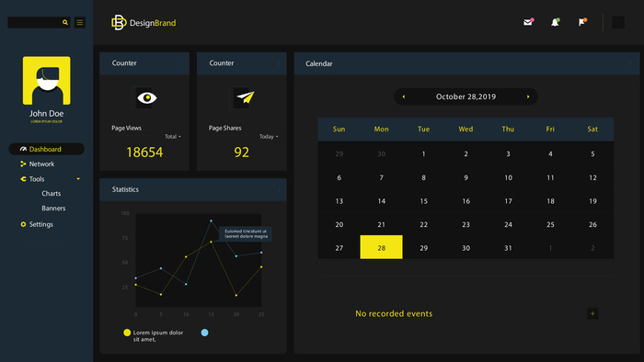This screenshot has height=362, width=644.
Task: Click the John Doe avatar picture
Action: pyautogui.click(x=46, y=80)
